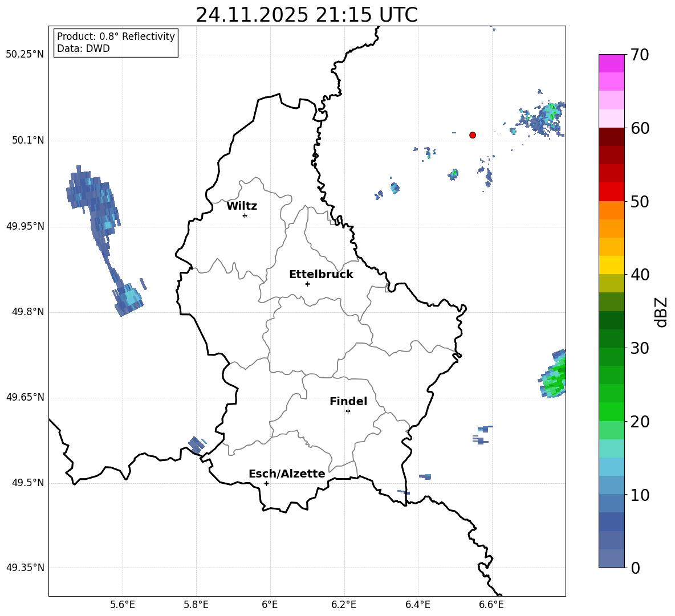Viewport: 675px width, 616px height.
Task: Click the Product: 0.8° Reflectivity text
Action: pos(116,36)
